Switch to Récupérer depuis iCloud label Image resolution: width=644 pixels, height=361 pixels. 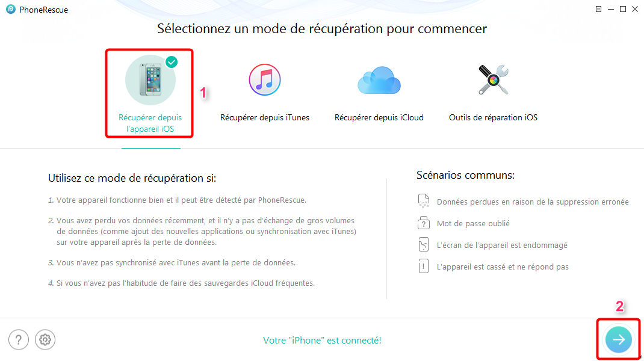tap(379, 118)
